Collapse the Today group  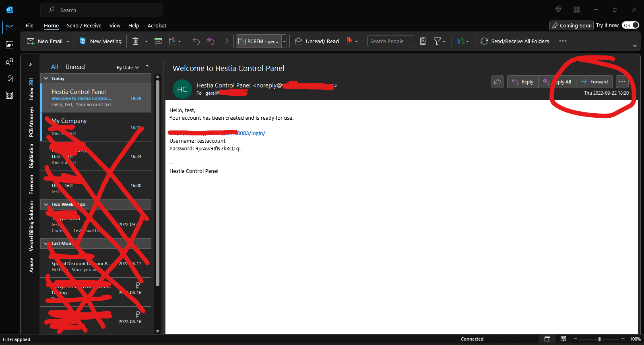click(46, 79)
